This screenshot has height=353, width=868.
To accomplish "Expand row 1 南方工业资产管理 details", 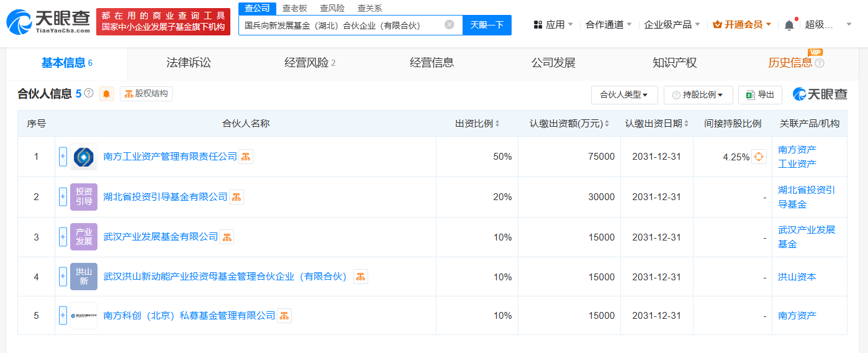I will pos(63,157).
